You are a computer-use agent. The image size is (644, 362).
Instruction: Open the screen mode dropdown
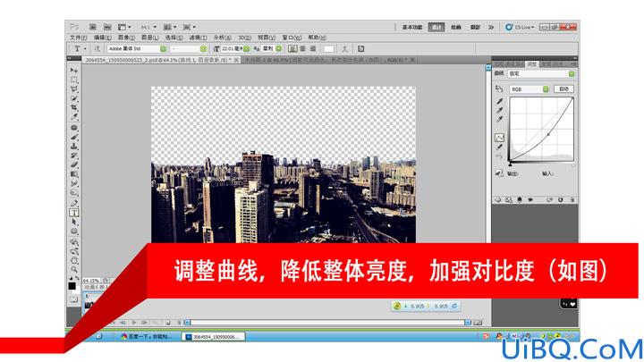pyautogui.click(x=189, y=27)
